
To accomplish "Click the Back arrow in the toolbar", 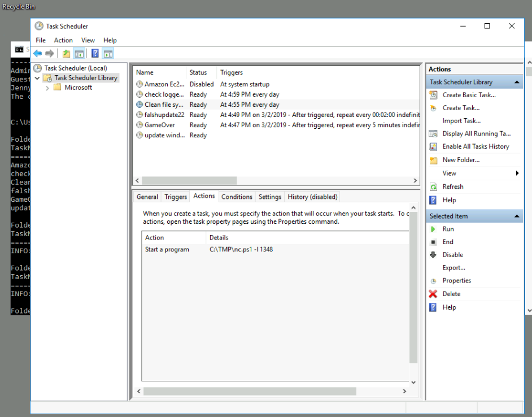I will (x=37, y=54).
